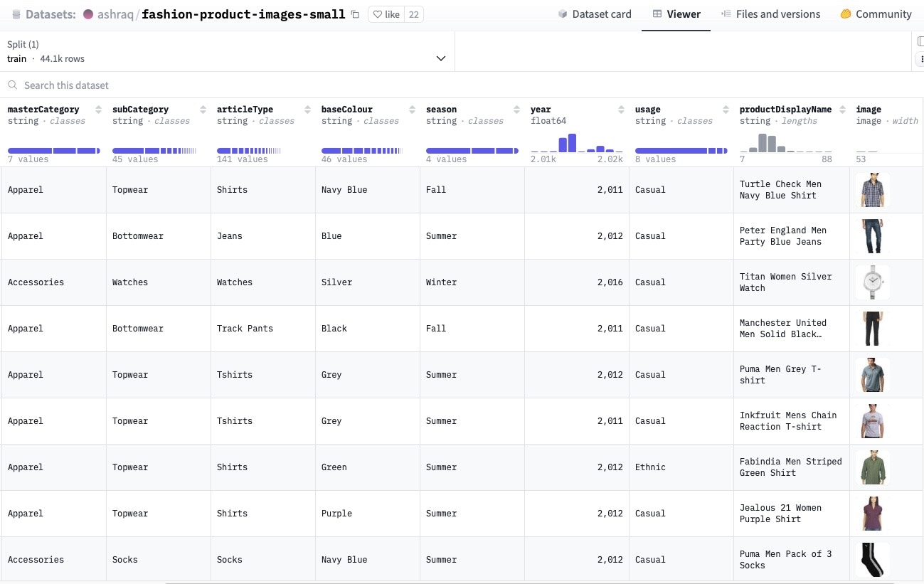
Task: Click the Datasets stack icon
Action: (16, 14)
